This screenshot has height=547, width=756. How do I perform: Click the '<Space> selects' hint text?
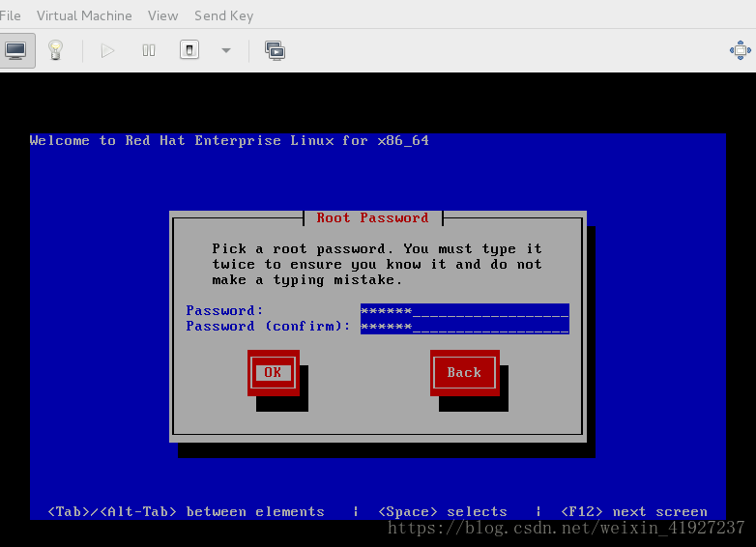coord(443,511)
